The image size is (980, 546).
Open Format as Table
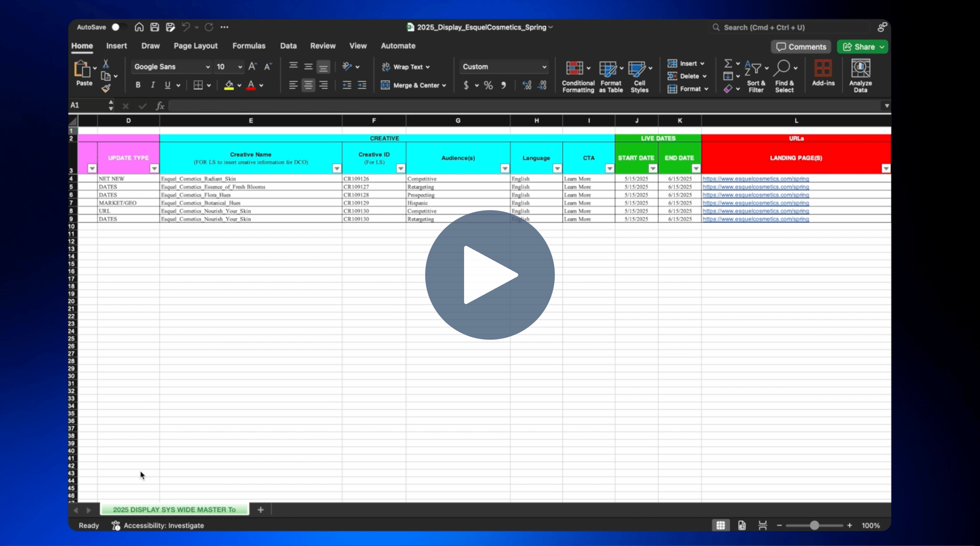611,76
